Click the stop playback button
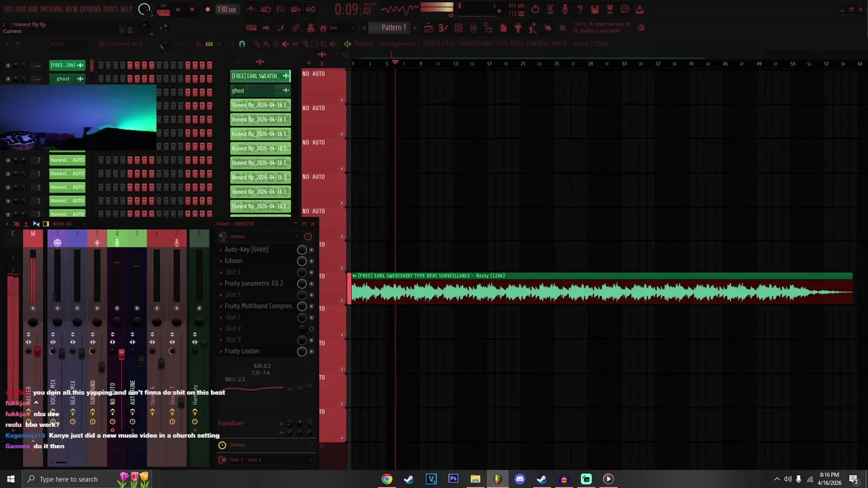 point(192,10)
